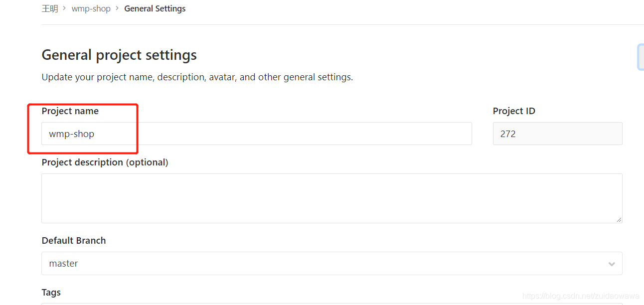Select General Settings breadcrumb item
This screenshot has height=305, width=644.
[155, 8]
